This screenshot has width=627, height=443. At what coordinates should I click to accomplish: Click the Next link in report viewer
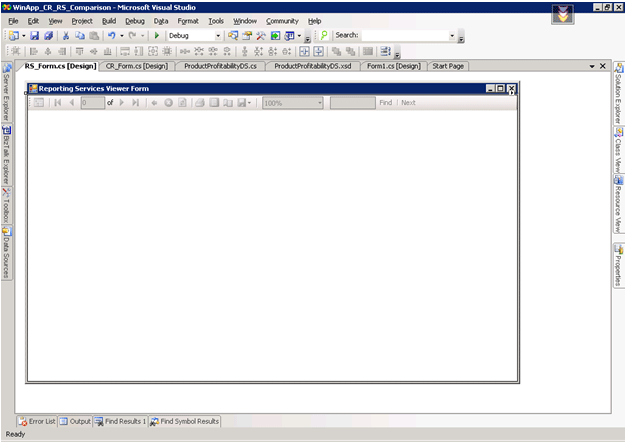coord(408,103)
